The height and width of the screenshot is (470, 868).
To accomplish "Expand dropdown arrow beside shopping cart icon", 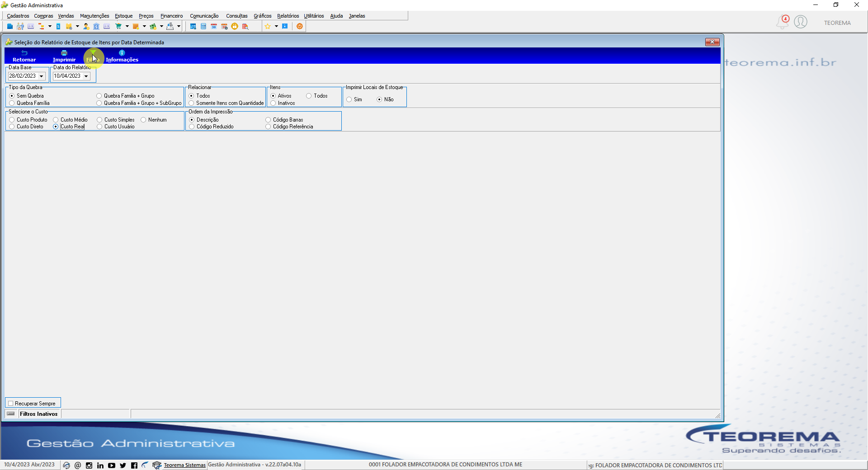I will [127, 26].
